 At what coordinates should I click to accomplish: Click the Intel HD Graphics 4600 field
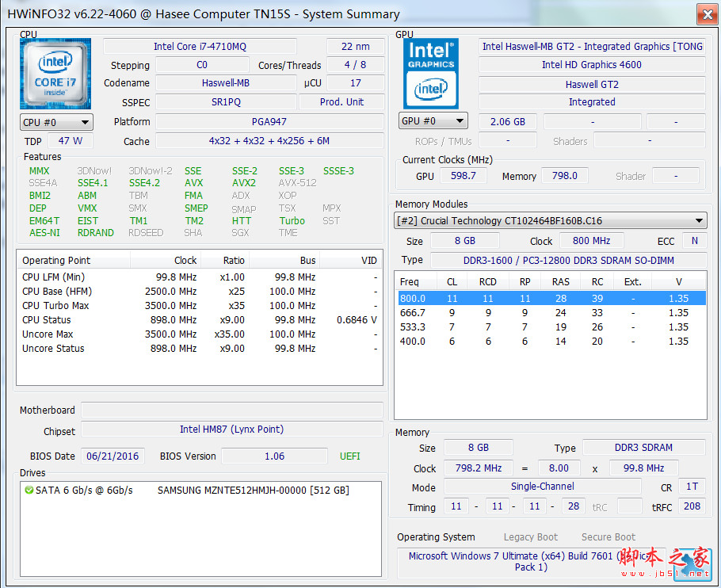point(591,65)
